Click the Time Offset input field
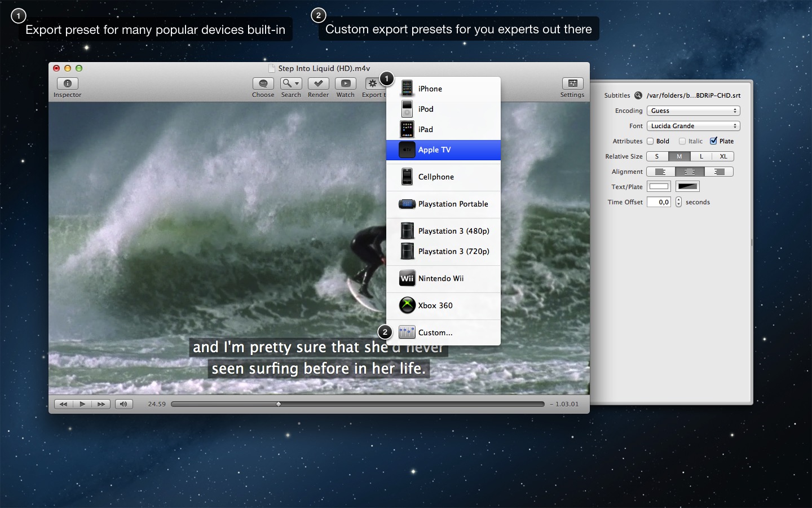This screenshot has height=508, width=812. tap(659, 202)
